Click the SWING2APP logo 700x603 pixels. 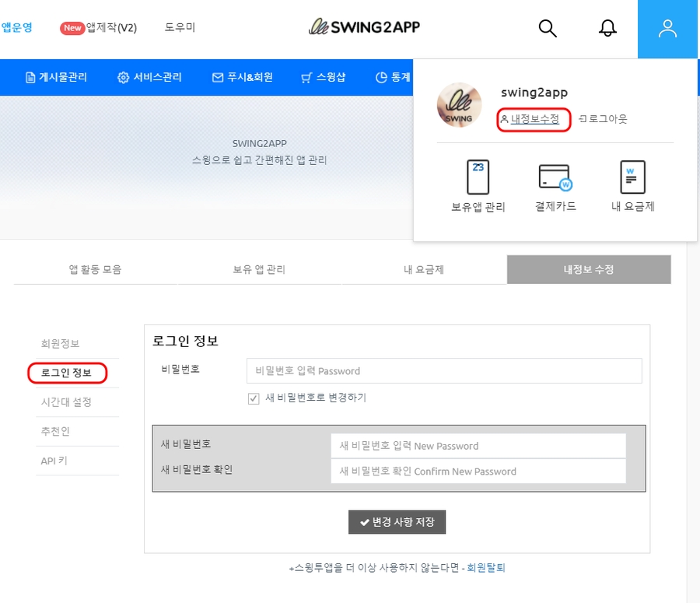coord(365,28)
